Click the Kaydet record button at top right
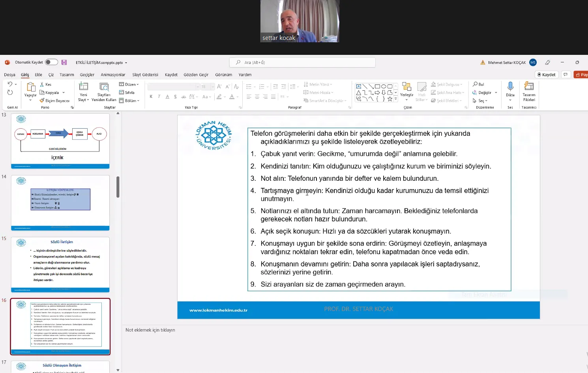The image size is (588, 373). point(546,75)
